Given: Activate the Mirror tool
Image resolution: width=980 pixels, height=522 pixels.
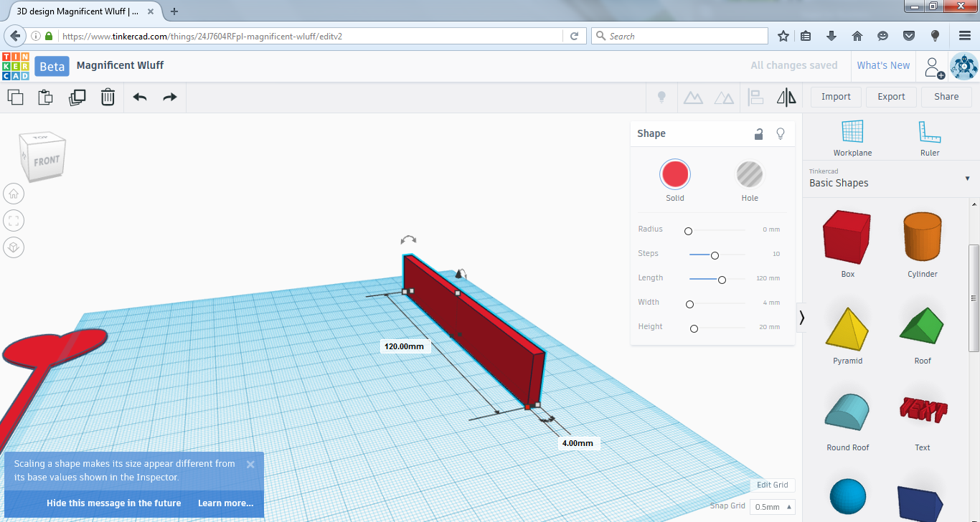Looking at the screenshot, I should [x=787, y=97].
